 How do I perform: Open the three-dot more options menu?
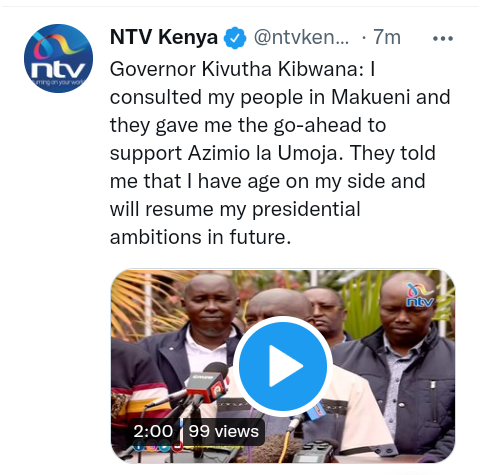[443, 39]
